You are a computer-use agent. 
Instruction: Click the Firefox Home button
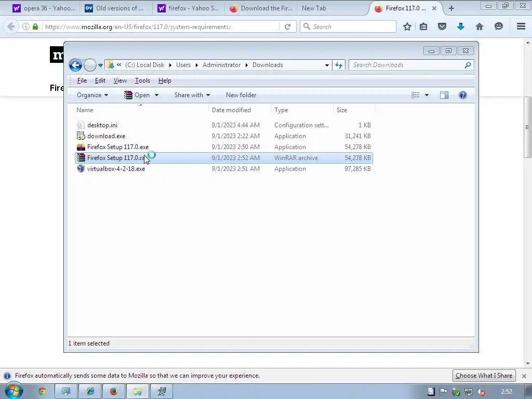tap(480, 26)
